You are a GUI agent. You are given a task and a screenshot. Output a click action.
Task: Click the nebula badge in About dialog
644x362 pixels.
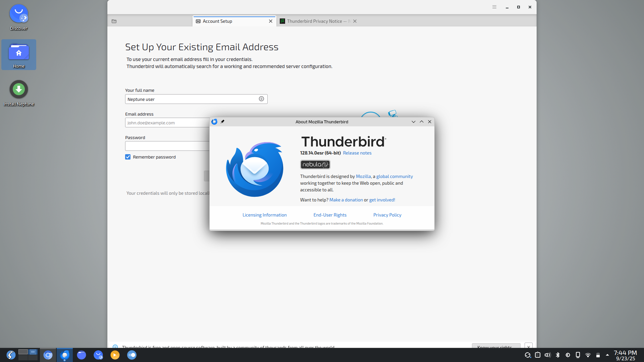click(315, 165)
